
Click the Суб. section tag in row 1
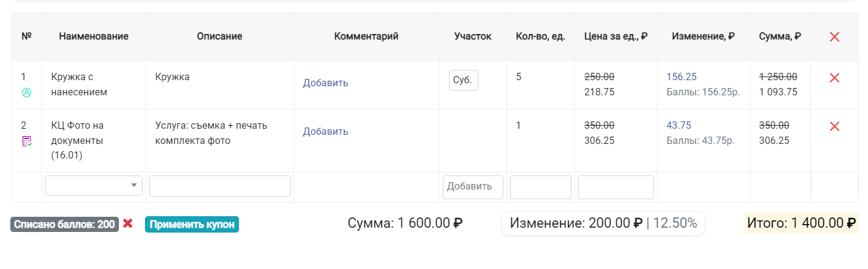pos(463,80)
